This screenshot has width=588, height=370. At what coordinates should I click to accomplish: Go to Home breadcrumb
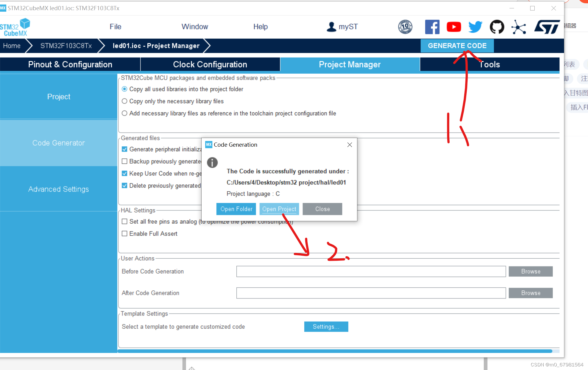12,46
